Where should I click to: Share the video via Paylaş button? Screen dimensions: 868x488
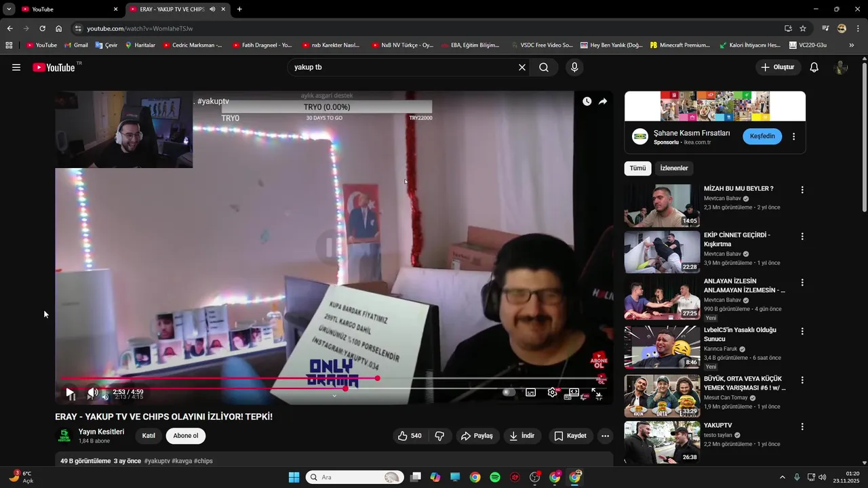[477, 436]
